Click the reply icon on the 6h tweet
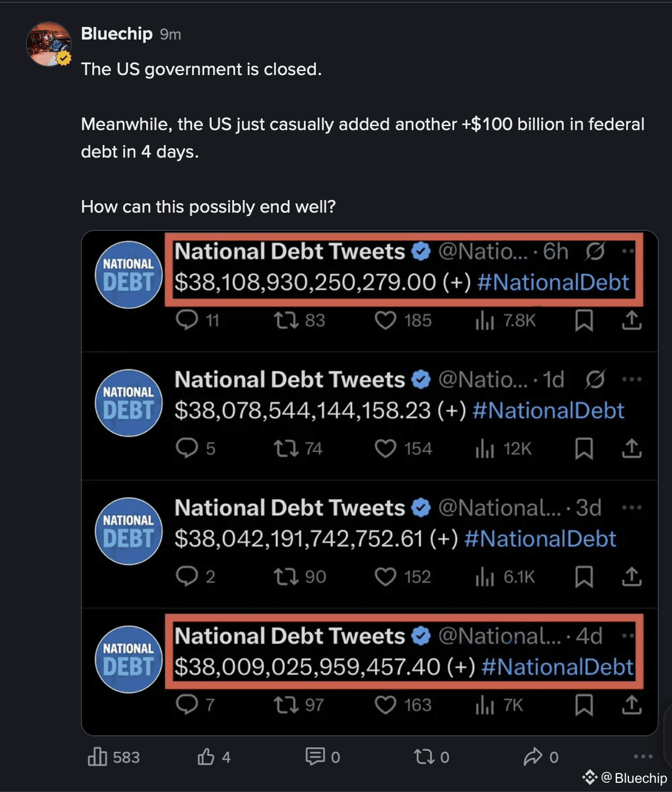The height and width of the screenshot is (792, 672). (x=189, y=320)
